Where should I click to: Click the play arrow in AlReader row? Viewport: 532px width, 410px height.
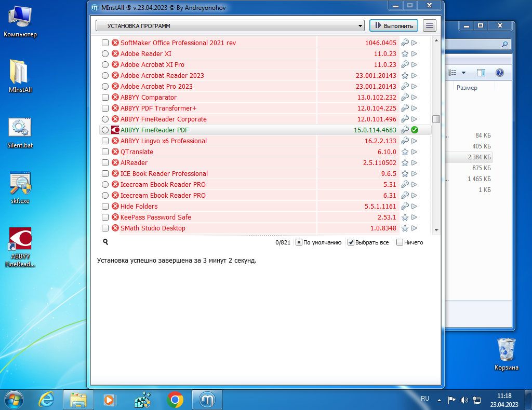[x=414, y=162]
